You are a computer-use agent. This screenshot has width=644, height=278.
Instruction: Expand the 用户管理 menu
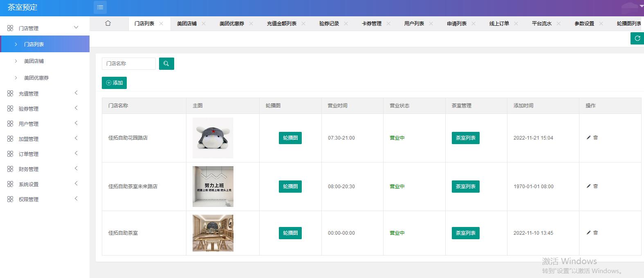coord(76,123)
